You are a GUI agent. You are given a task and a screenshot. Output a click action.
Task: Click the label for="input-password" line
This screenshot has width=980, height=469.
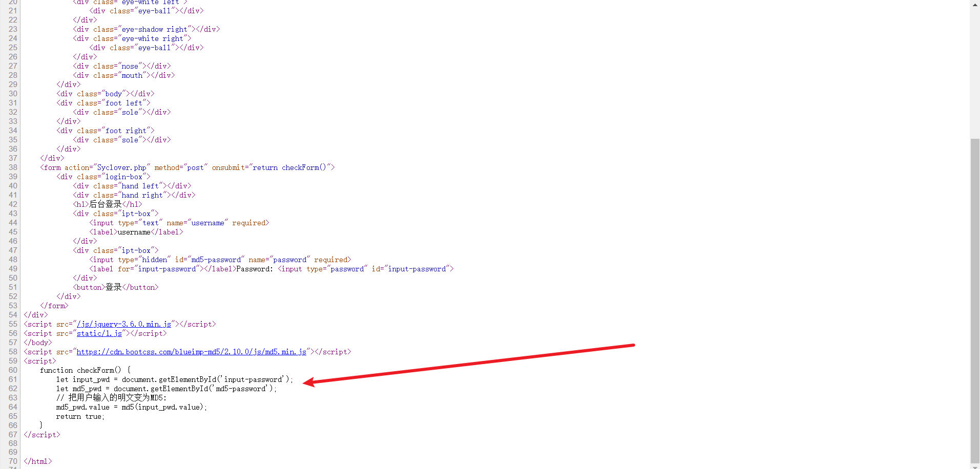click(272, 269)
